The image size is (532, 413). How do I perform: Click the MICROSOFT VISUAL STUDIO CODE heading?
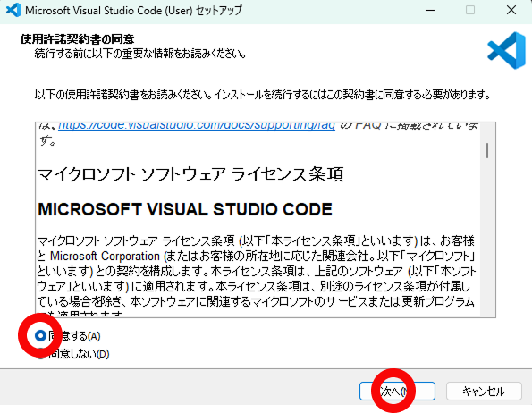click(x=185, y=209)
